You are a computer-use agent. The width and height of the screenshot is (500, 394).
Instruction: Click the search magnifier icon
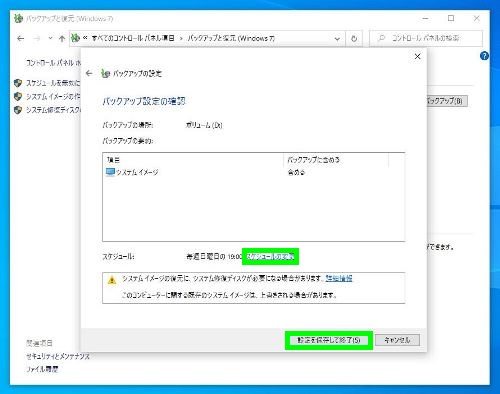pyautogui.click(x=382, y=38)
